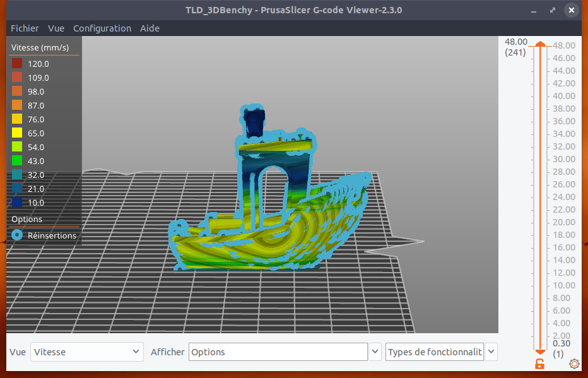This screenshot has height=378, width=588.
Task: Expand the Afficher Options dropdown arrow
Action: point(375,351)
